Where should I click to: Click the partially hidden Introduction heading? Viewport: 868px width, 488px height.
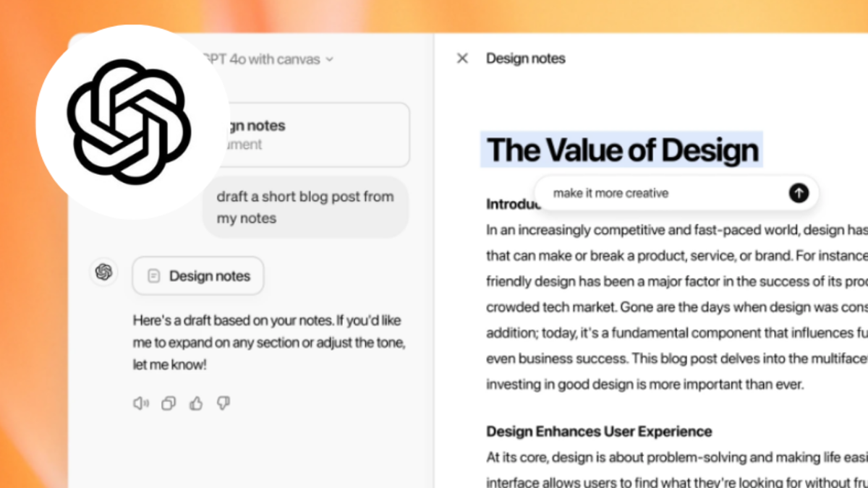pyautogui.click(x=511, y=205)
